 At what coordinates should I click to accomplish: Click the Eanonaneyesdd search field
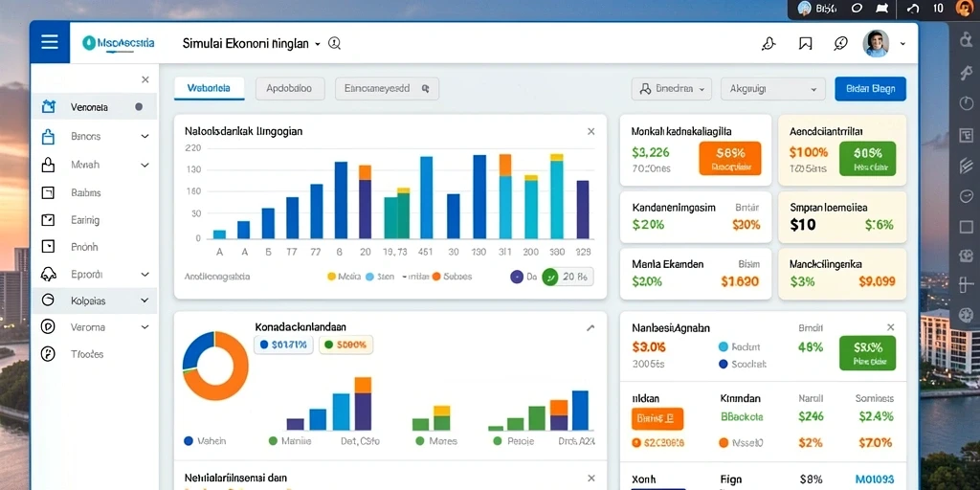pos(387,89)
